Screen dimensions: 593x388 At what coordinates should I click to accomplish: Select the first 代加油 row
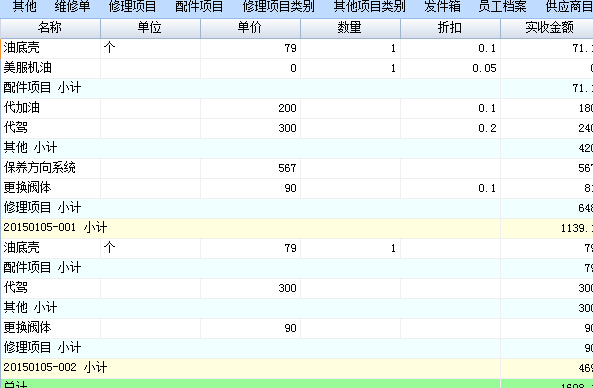point(296,108)
